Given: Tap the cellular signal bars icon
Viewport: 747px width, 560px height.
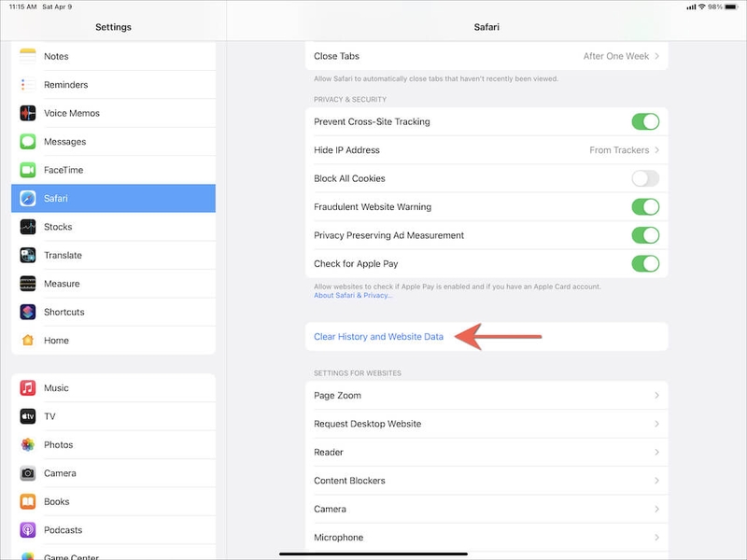Looking at the screenshot, I should click(x=691, y=7).
